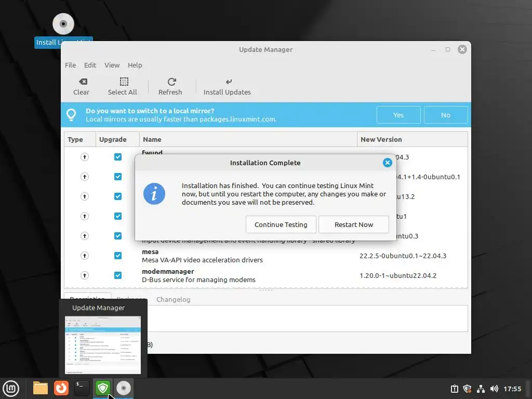Click the update type arrow for modemmanager row
532x399 pixels.
[85, 275]
